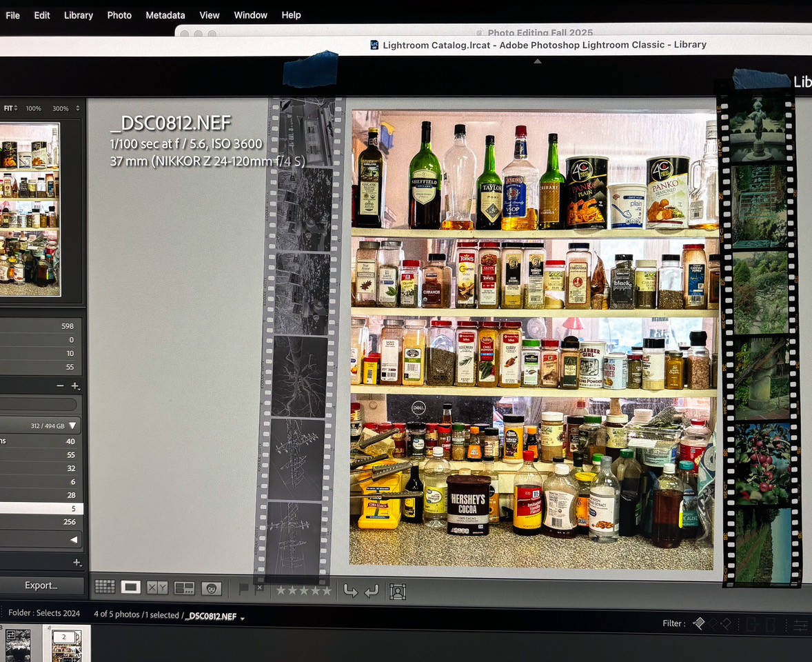Open the Window menu
The image size is (812, 662).
pos(250,15)
